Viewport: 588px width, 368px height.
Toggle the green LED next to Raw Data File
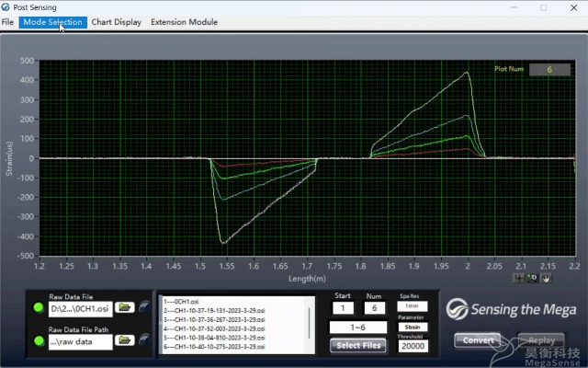38,307
